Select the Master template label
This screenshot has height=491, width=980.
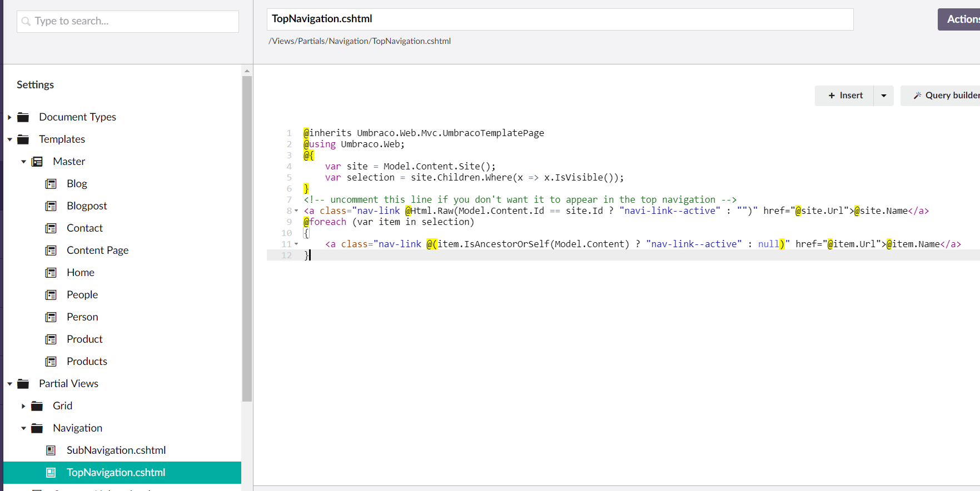(69, 162)
